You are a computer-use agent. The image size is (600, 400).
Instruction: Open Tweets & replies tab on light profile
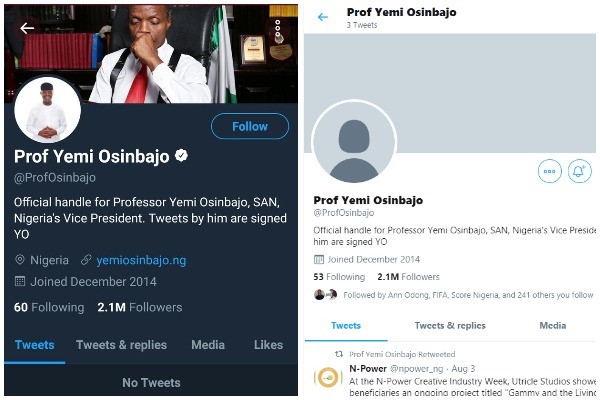tap(450, 326)
